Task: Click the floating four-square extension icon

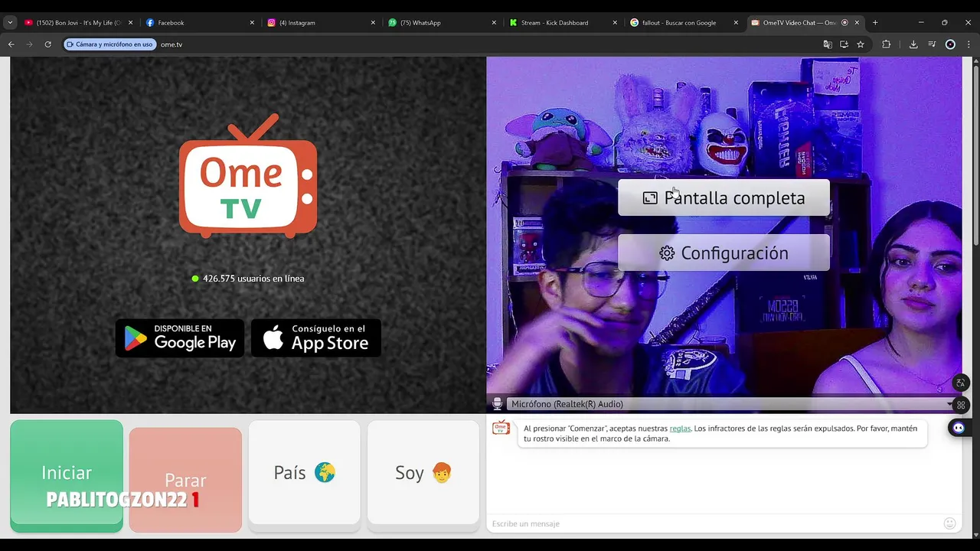Action: click(961, 405)
